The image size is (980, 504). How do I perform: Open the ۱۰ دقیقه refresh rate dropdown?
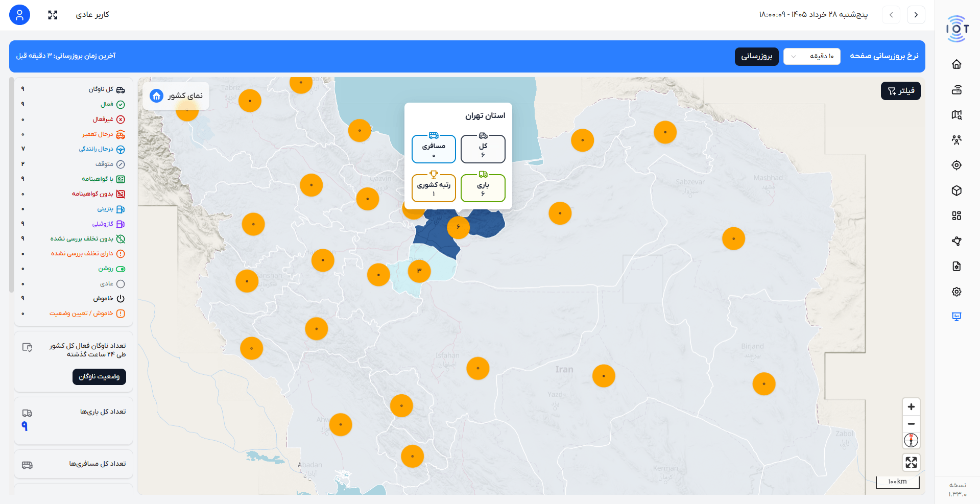pyautogui.click(x=811, y=56)
